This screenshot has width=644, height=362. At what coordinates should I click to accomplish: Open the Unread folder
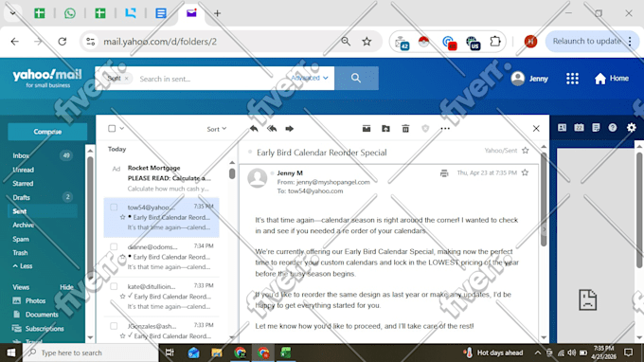(x=24, y=170)
